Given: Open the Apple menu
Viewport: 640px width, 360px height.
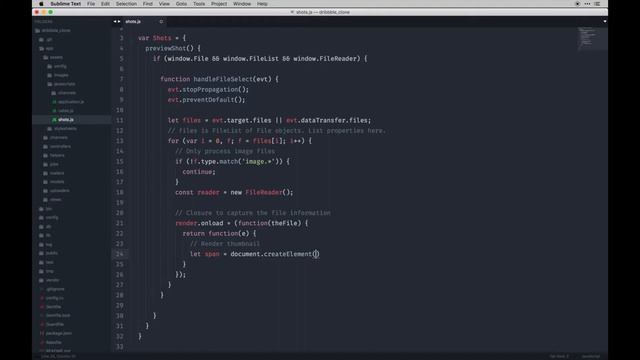Looking at the screenshot, I should pyautogui.click(x=41, y=4).
